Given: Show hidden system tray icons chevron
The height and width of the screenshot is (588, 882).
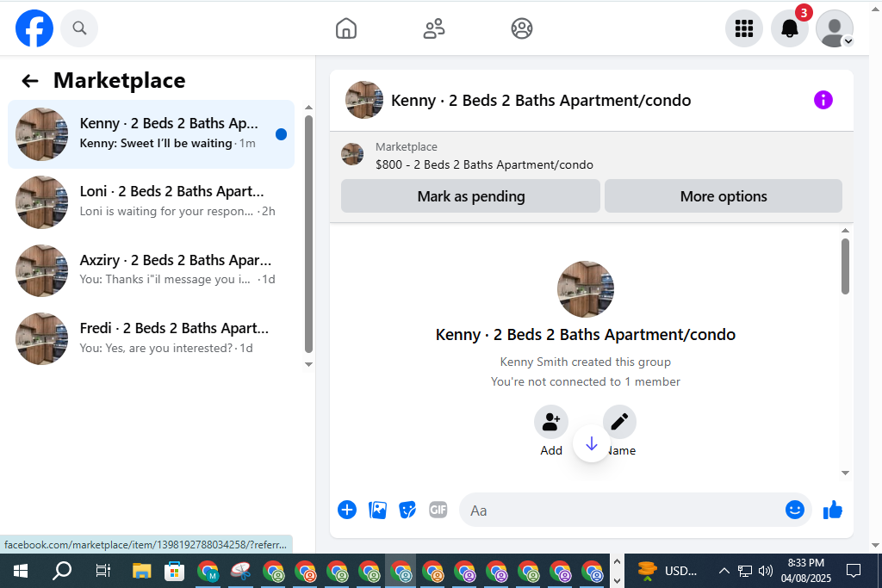Looking at the screenshot, I should pos(724,571).
